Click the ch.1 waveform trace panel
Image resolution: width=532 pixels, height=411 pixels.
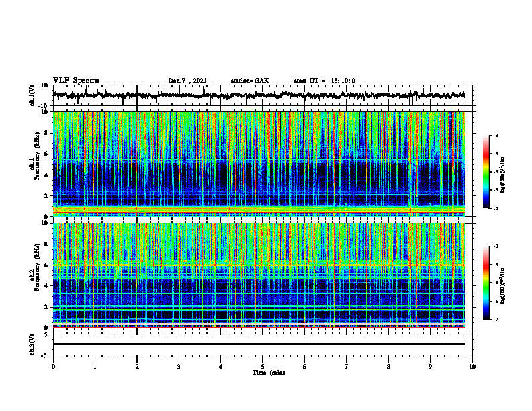coord(263,95)
